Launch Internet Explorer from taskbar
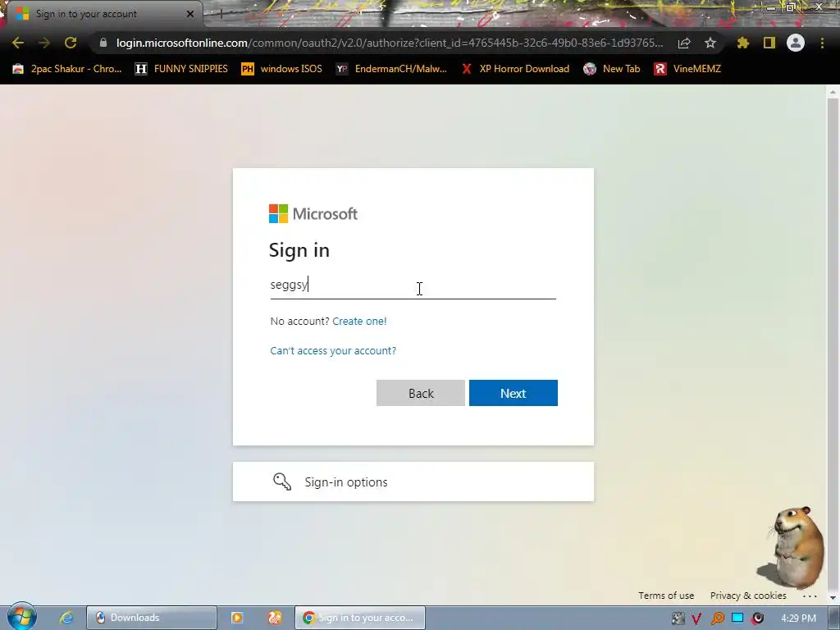This screenshot has height=630, width=840. coord(66,618)
